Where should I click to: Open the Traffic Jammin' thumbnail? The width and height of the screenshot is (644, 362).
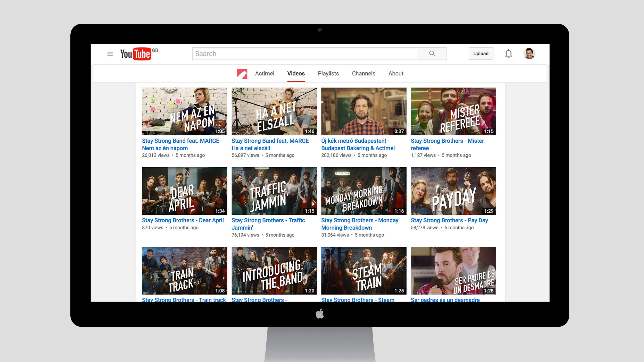coord(274,191)
